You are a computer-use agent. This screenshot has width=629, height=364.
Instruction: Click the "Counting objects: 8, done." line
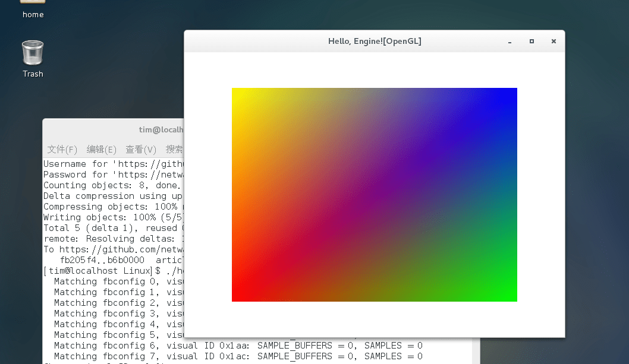[x=107, y=185]
